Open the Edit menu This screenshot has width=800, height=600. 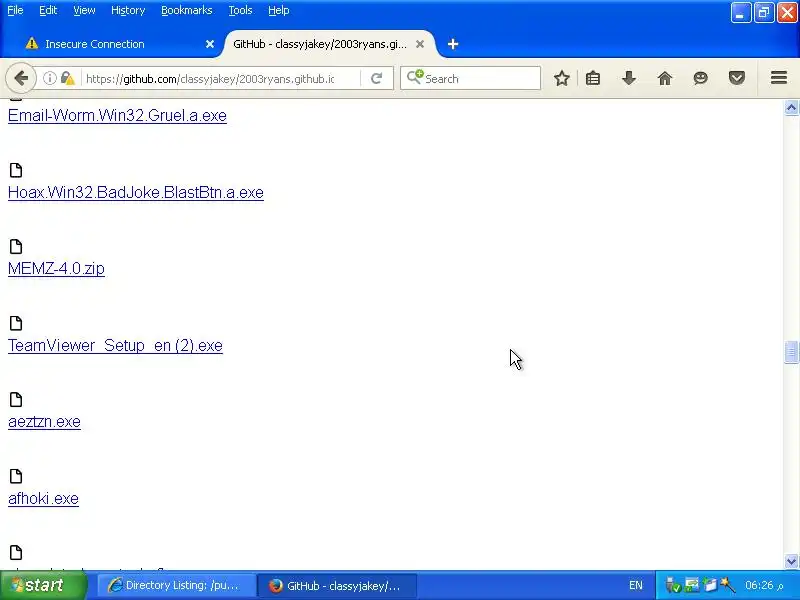pos(48,10)
